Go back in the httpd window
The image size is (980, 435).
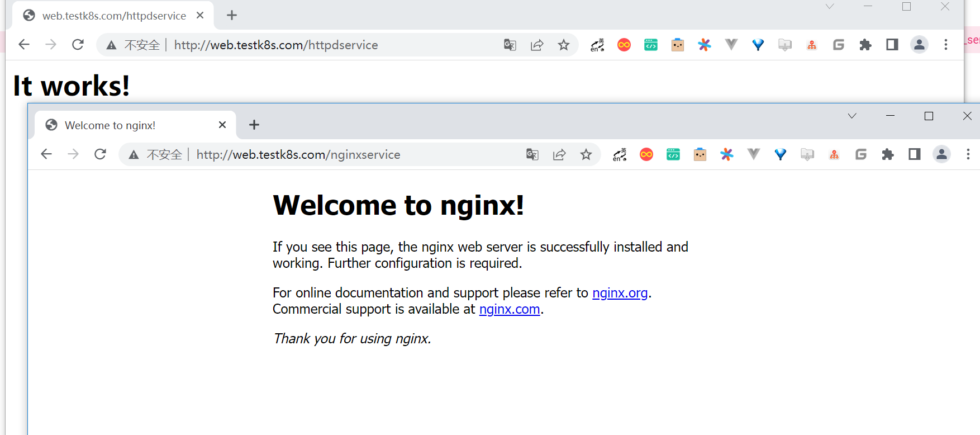pyautogui.click(x=24, y=45)
